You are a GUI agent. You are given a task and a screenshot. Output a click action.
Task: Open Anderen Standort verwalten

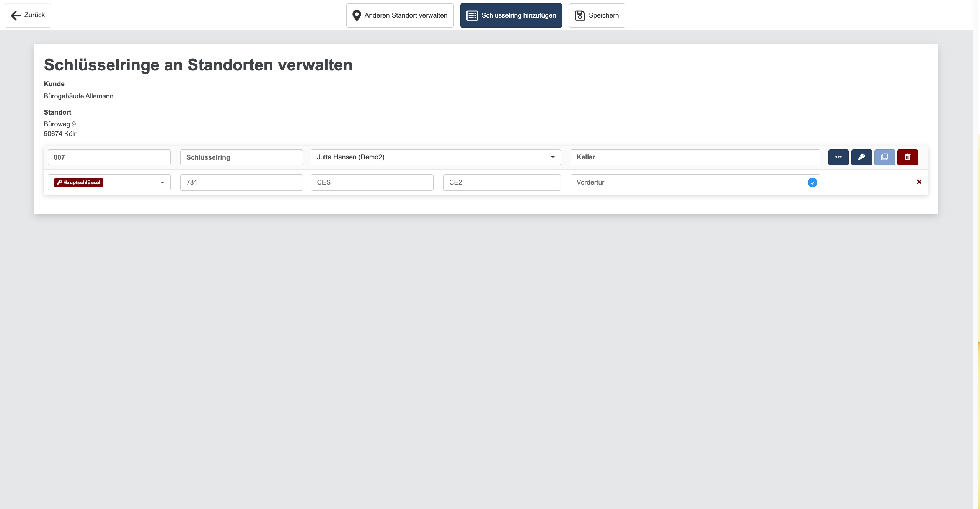tap(400, 15)
